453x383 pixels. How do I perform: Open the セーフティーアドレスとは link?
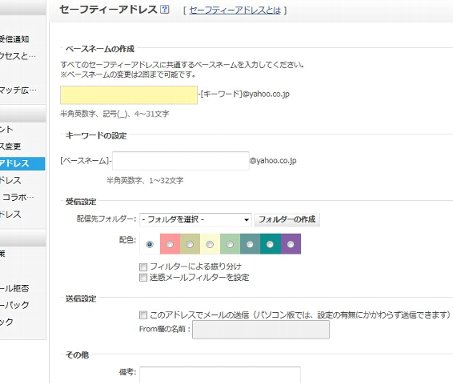click(235, 11)
